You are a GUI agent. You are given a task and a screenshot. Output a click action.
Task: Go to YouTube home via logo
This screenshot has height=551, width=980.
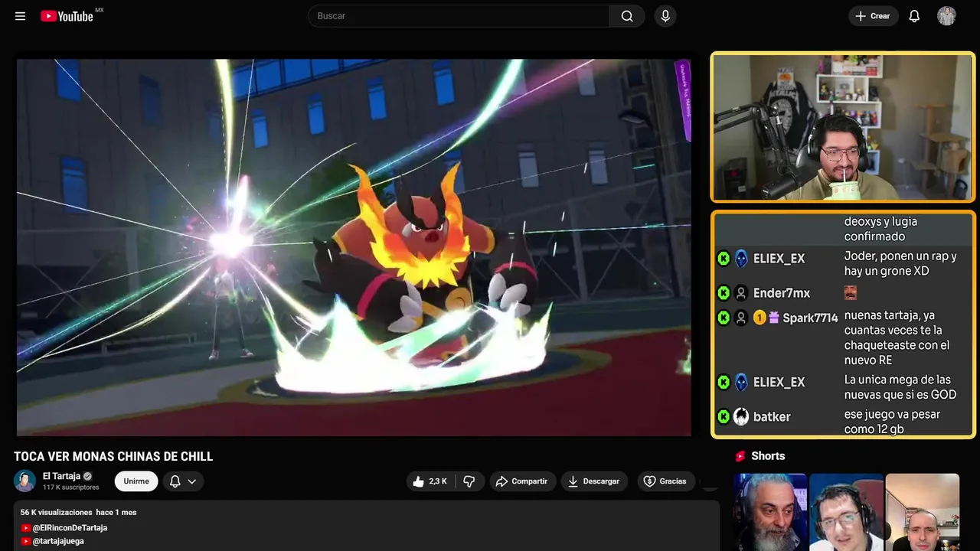(67, 16)
